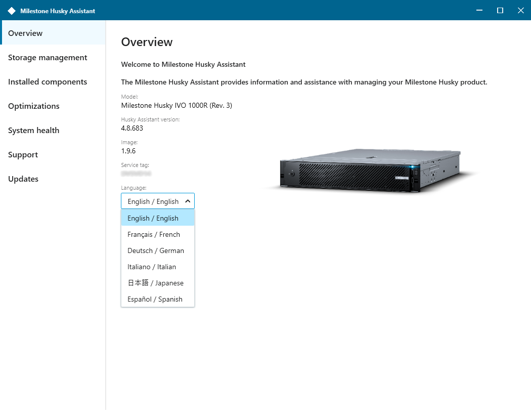Click the Husky server product image
The height and width of the screenshot is (420, 531).
[371, 170]
